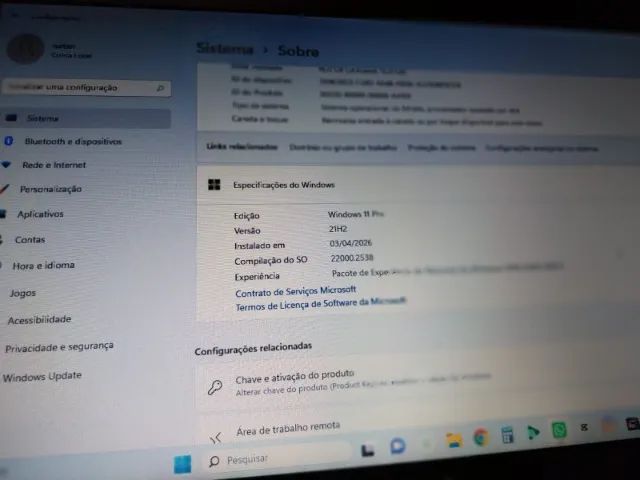The width and height of the screenshot is (640, 480).
Task: Open the Windows Start menu
Action: [182, 464]
